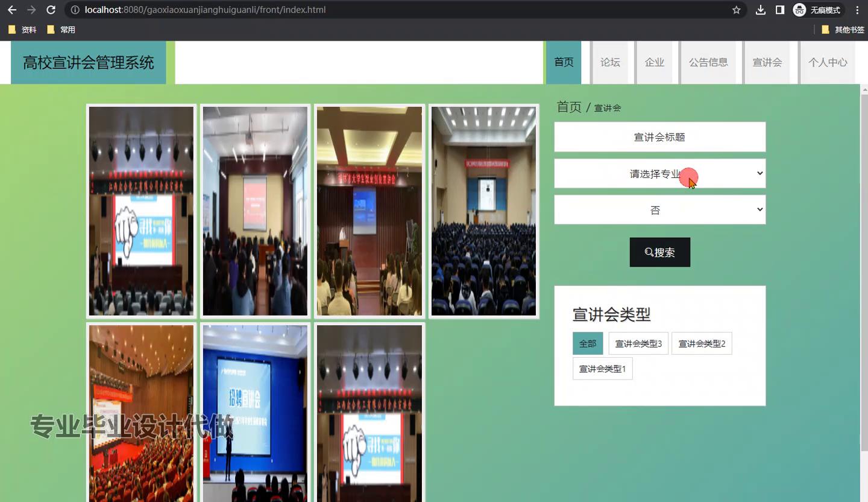868x502 pixels.
Task: Click the browser forward arrow
Action: pyautogui.click(x=31, y=10)
